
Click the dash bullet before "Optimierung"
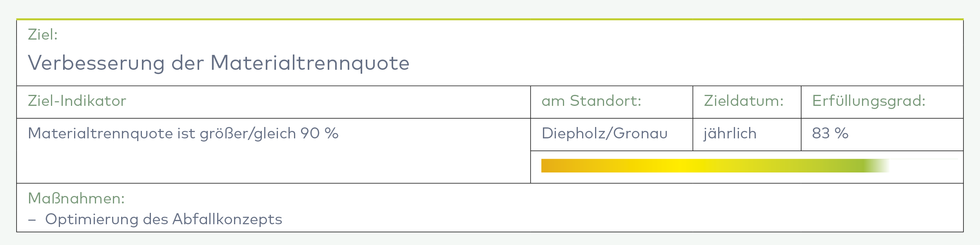tap(32, 220)
